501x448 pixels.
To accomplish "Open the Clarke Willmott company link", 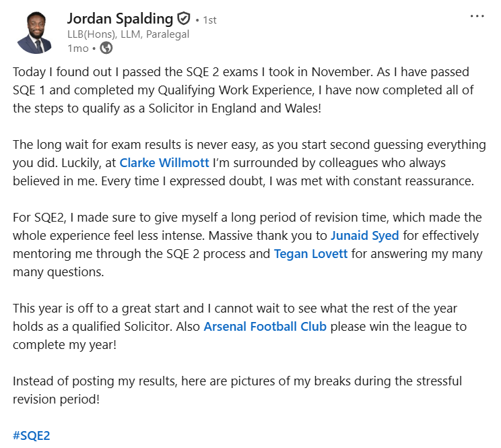I will click(x=164, y=162).
